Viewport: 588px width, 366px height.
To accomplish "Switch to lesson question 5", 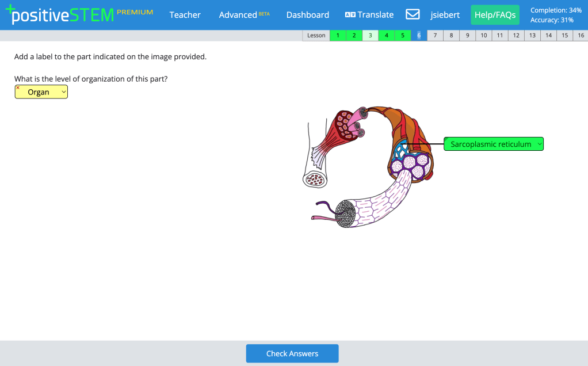I will pyautogui.click(x=403, y=36).
